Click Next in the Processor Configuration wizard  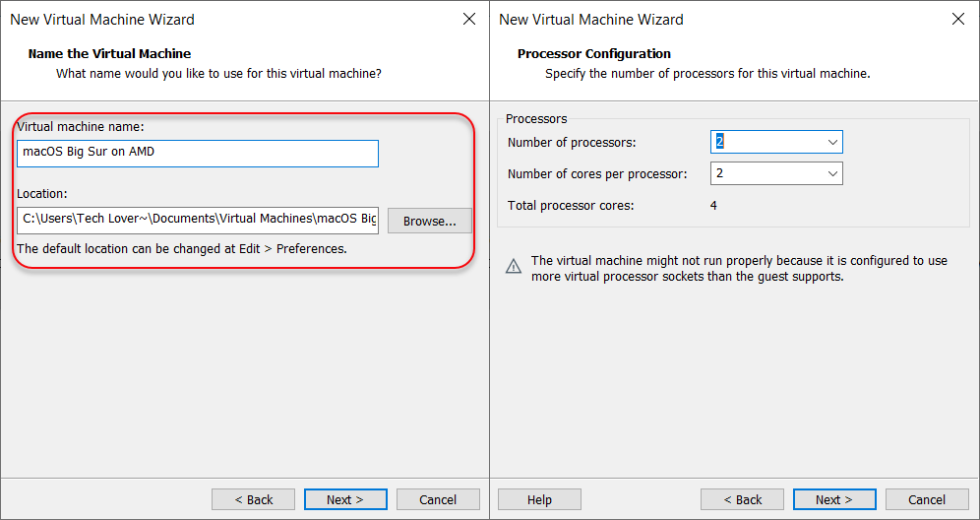[834, 499]
